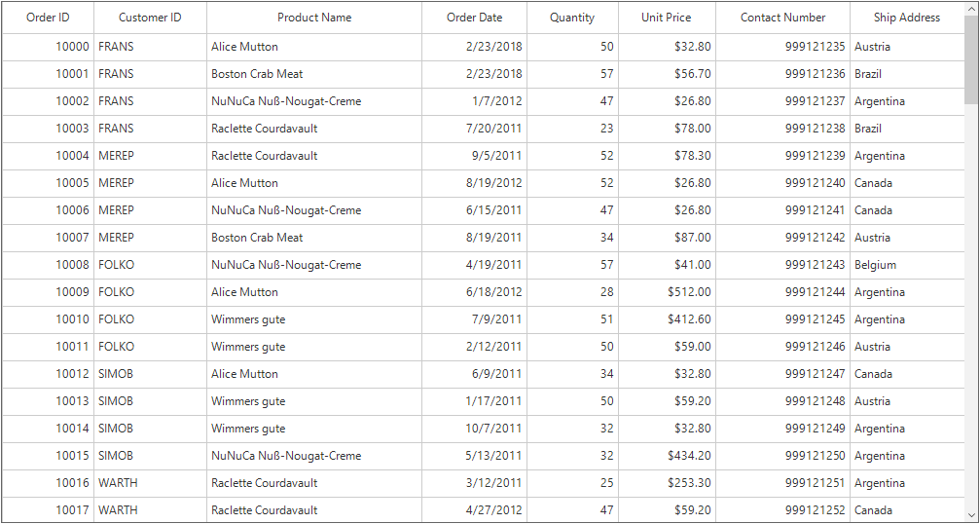This screenshot has height=524, width=980.
Task: Click the order date 4/27/2012
Action: pos(474,510)
